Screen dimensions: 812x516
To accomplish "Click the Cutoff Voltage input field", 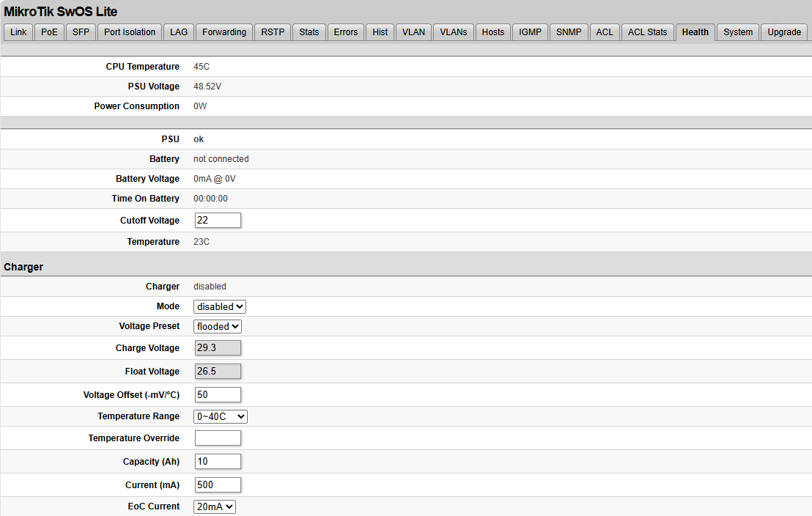I will 218,221.
